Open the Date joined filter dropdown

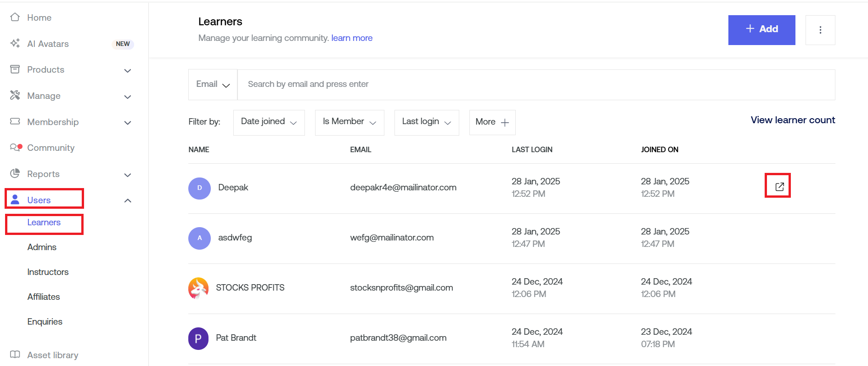(x=269, y=122)
